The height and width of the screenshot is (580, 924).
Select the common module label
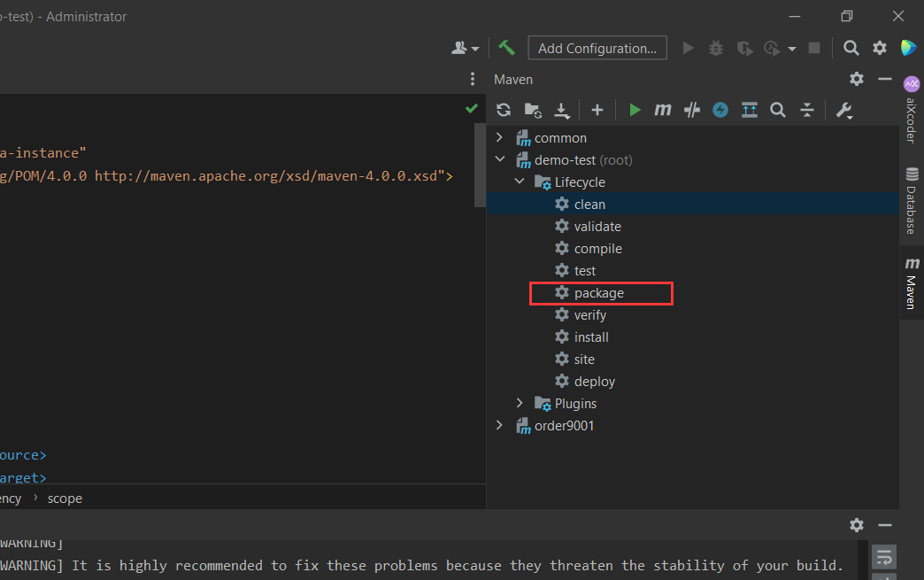560,138
